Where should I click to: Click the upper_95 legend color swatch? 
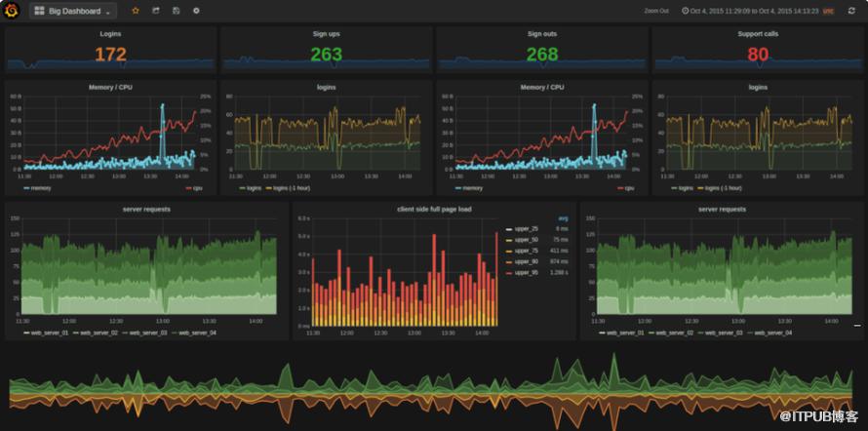pyautogui.click(x=508, y=273)
